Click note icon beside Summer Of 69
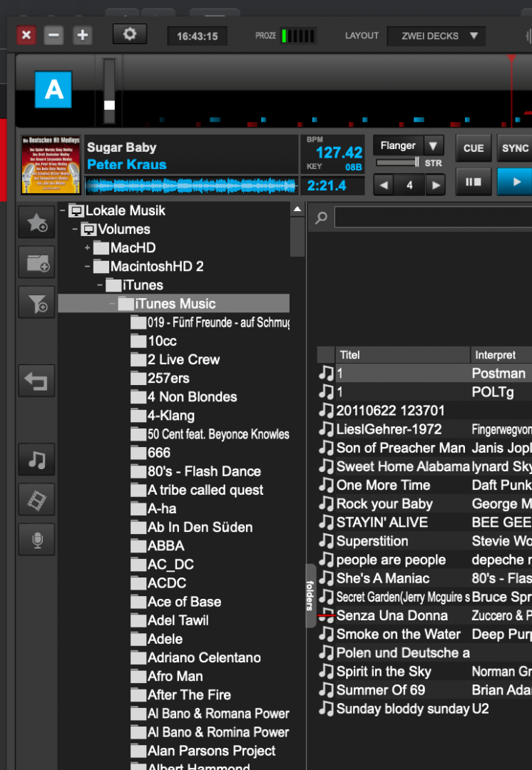Image resolution: width=532 pixels, height=770 pixels. pos(326,690)
